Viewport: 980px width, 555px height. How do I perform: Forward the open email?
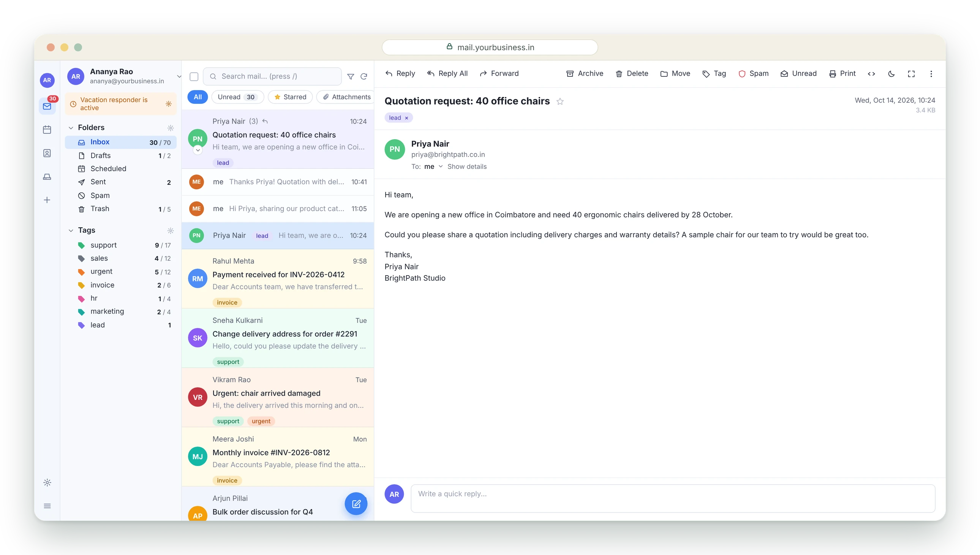(x=499, y=74)
